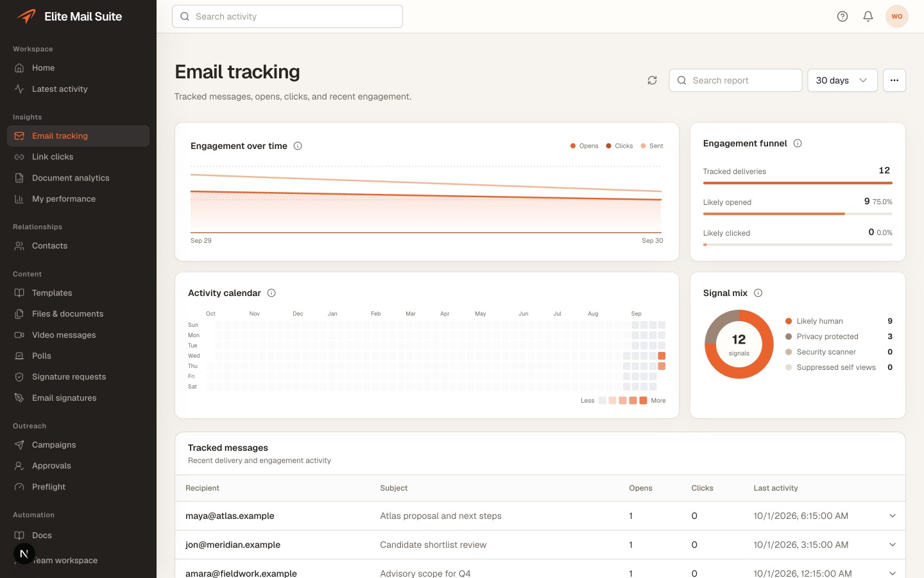Show info for Activity calendar
This screenshot has height=578, width=924.
[271, 293]
